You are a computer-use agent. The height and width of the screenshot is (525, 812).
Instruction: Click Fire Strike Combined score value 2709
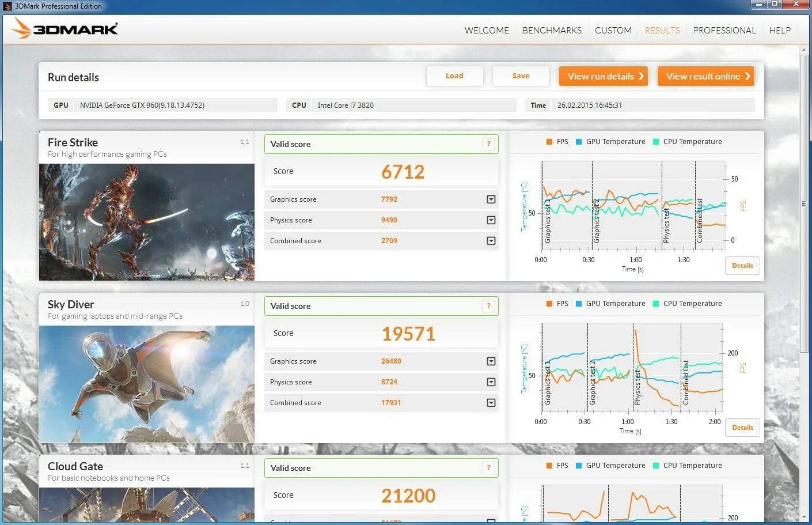(389, 241)
